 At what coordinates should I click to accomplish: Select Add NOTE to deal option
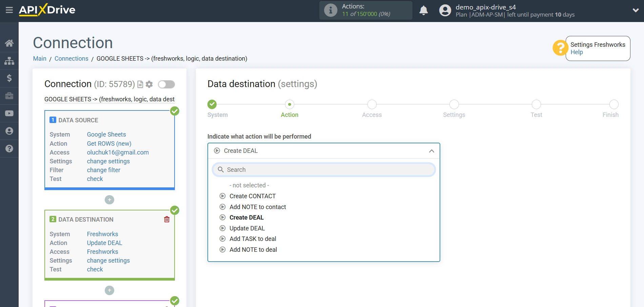pyautogui.click(x=253, y=250)
